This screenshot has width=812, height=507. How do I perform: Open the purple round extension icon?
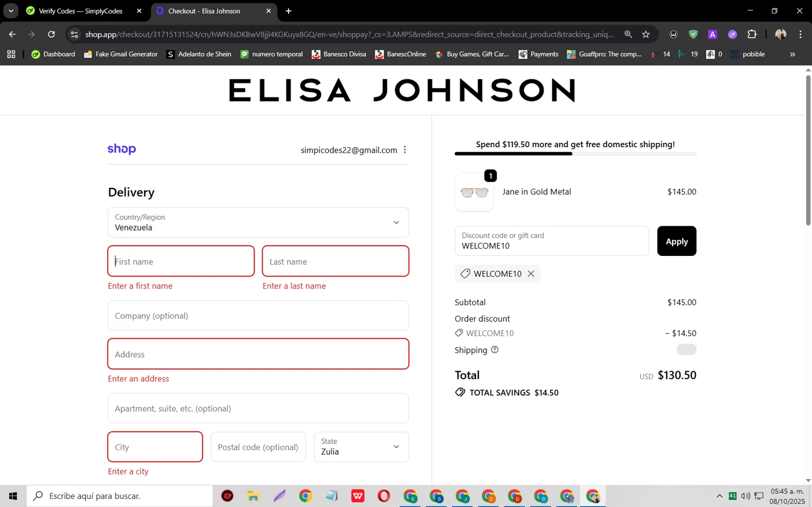coord(732,34)
